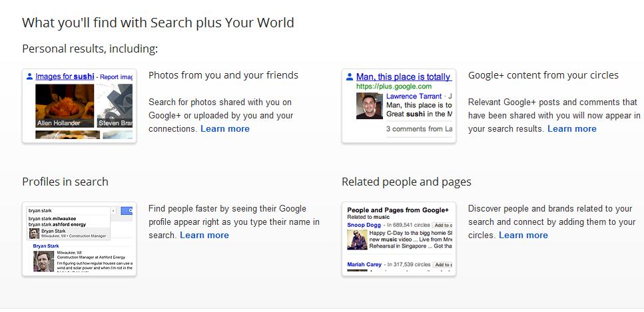
Task: Click the Report images link in sushi card
Action: (117, 77)
